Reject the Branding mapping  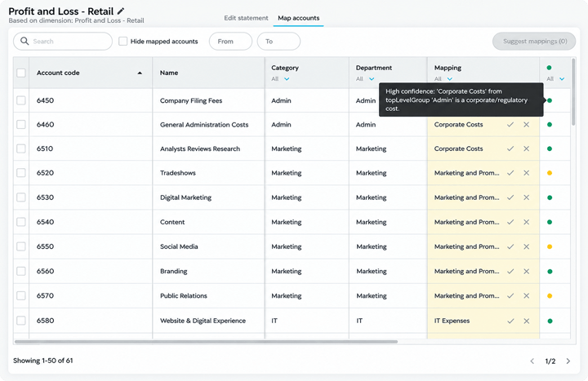tap(527, 271)
